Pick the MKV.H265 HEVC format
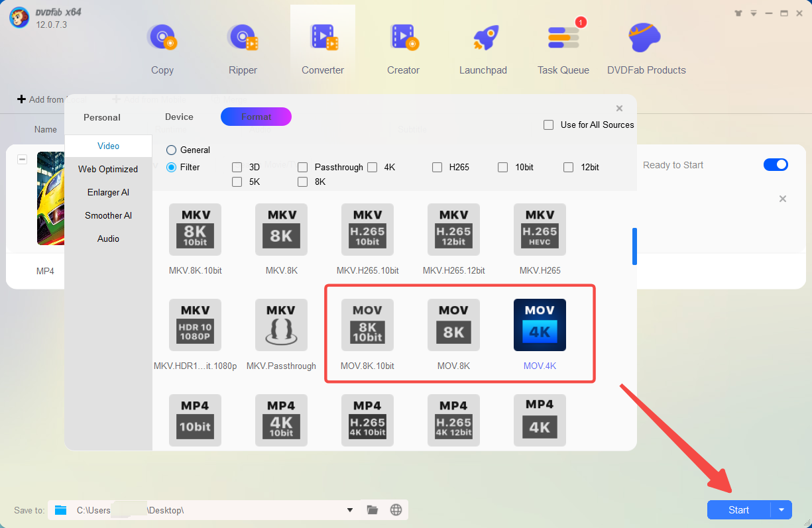This screenshot has height=528, width=812. [540, 229]
